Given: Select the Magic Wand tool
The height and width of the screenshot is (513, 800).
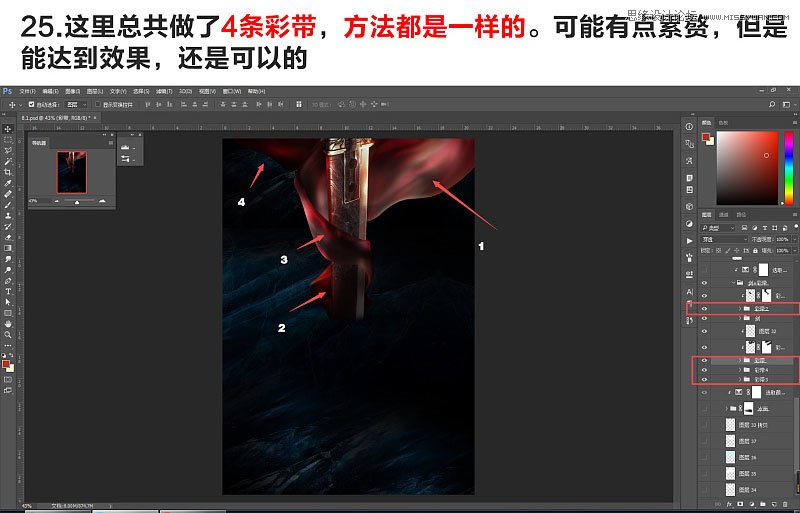Looking at the screenshot, I should [8, 161].
